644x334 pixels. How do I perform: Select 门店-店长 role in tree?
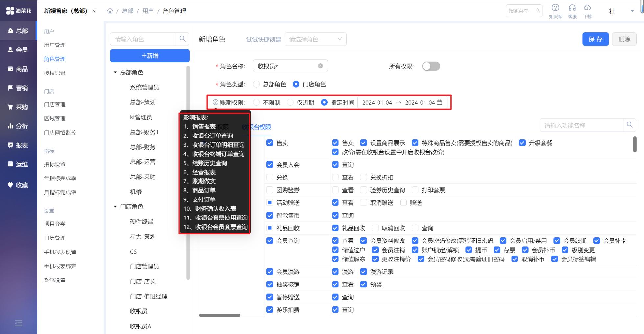[143, 281]
